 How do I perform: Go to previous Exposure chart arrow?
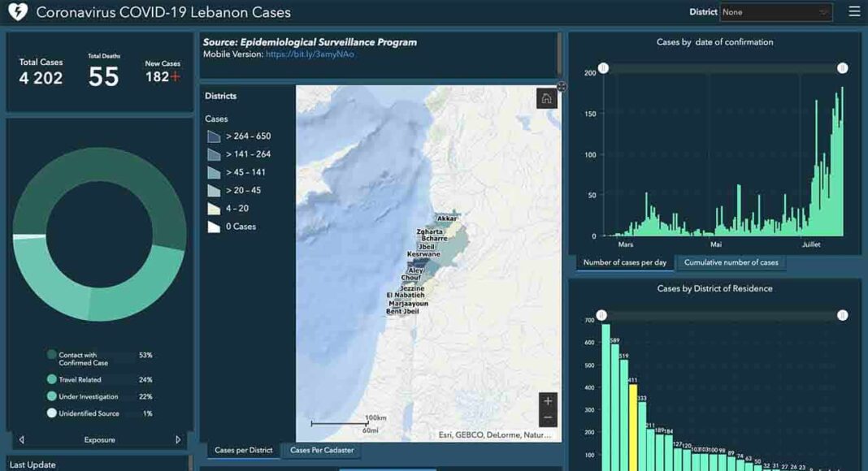point(21,439)
